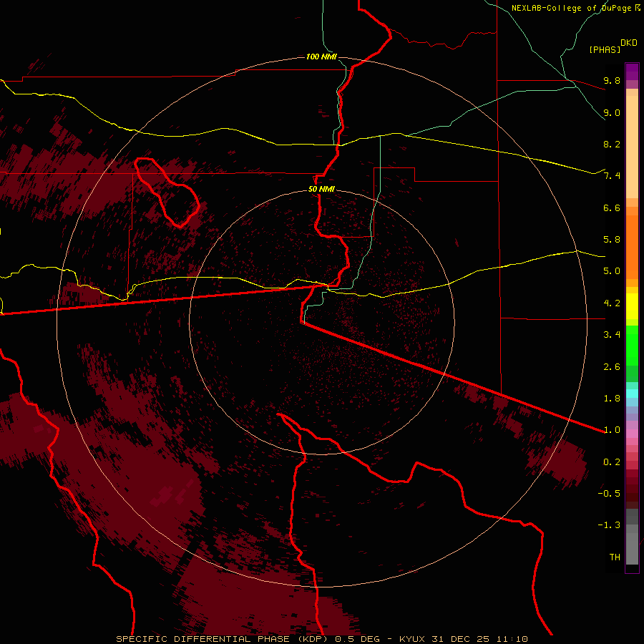
Task: Click the 5.0 value on color scale
Action: click(612, 271)
